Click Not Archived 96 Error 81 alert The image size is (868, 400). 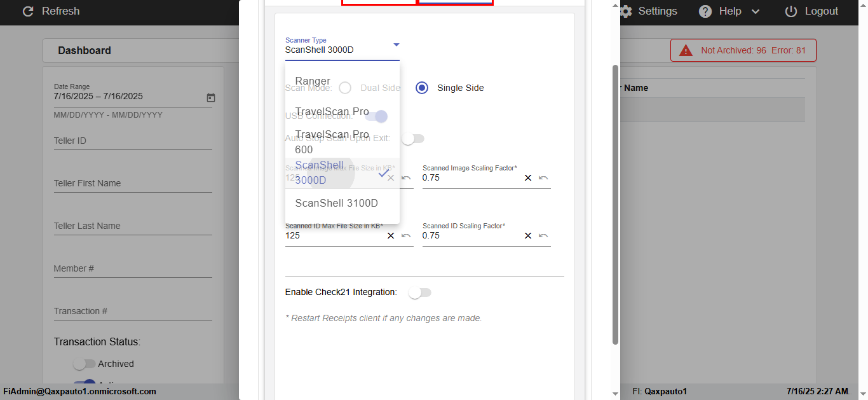(x=743, y=50)
